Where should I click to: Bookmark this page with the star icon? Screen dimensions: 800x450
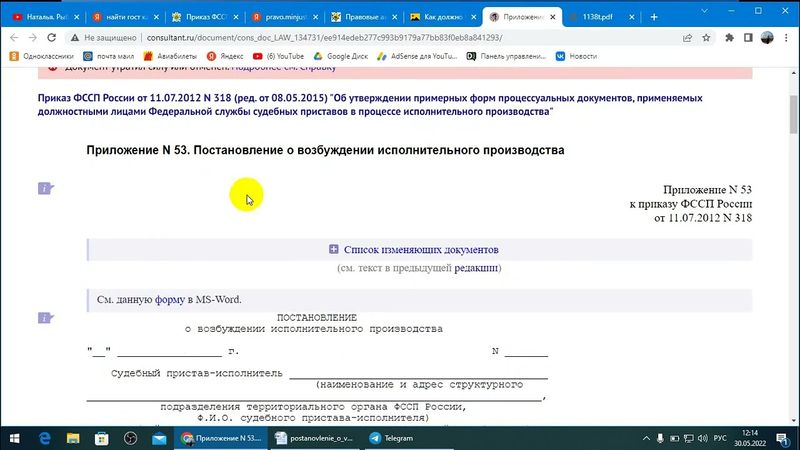click(x=706, y=38)
